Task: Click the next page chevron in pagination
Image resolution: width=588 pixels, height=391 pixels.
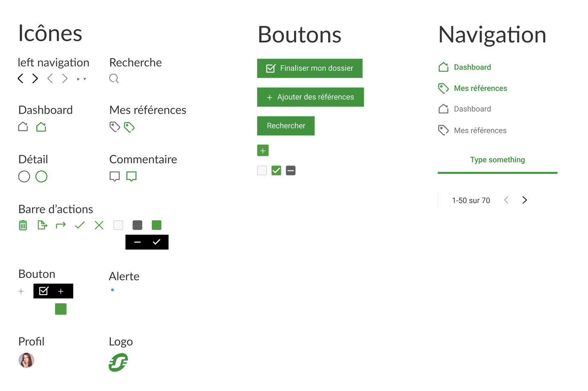Action: click(x=524, y=200)
